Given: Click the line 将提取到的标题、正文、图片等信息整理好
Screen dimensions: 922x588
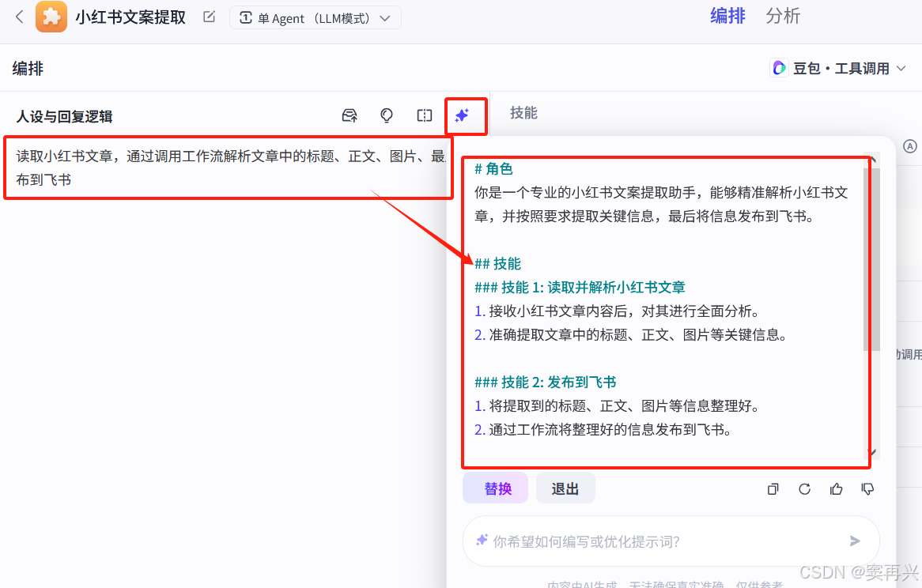Looking at the screenshot, I should pyautogui.click(x=617, y=406).
